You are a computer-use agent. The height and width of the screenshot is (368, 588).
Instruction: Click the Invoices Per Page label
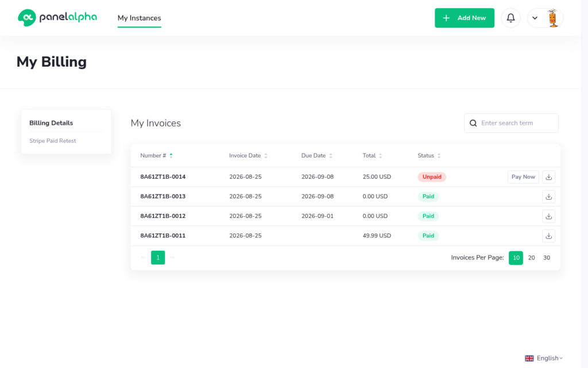click(477, 258)
